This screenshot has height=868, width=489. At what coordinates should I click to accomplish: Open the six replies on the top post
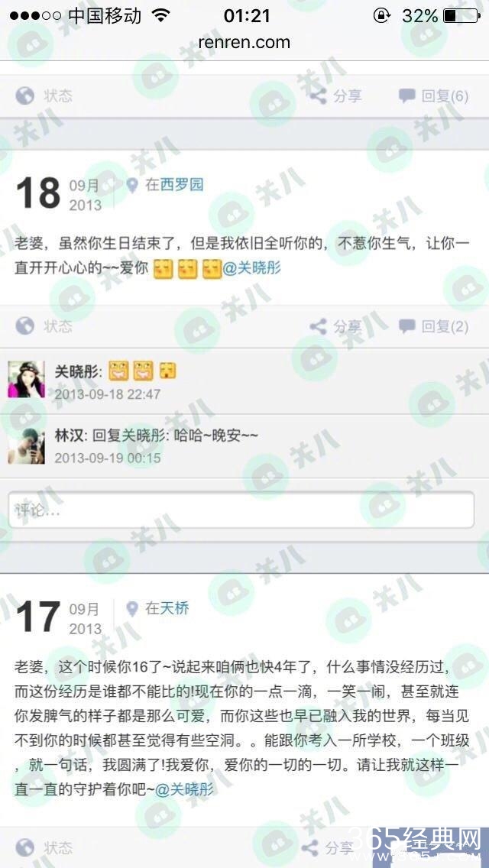coord(434,96)
